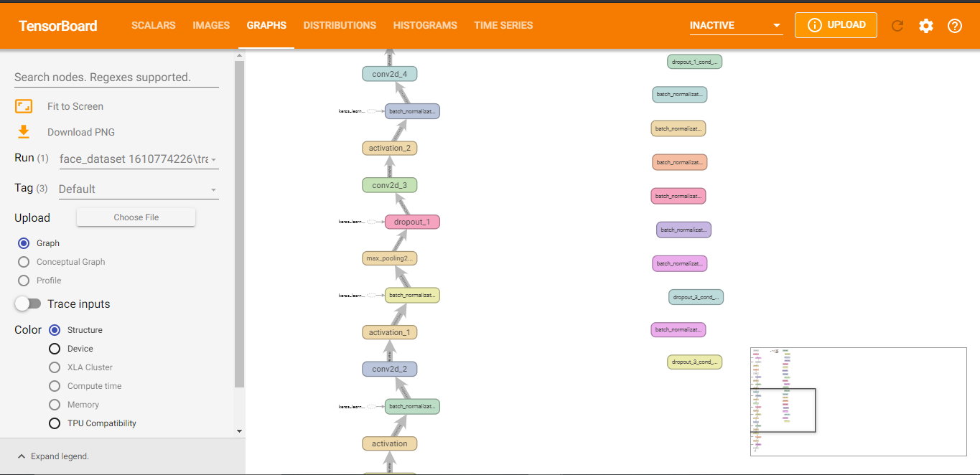Click the Fit to Screen icon
This screenshot has width=980, height=475.
tap(24, 106)
